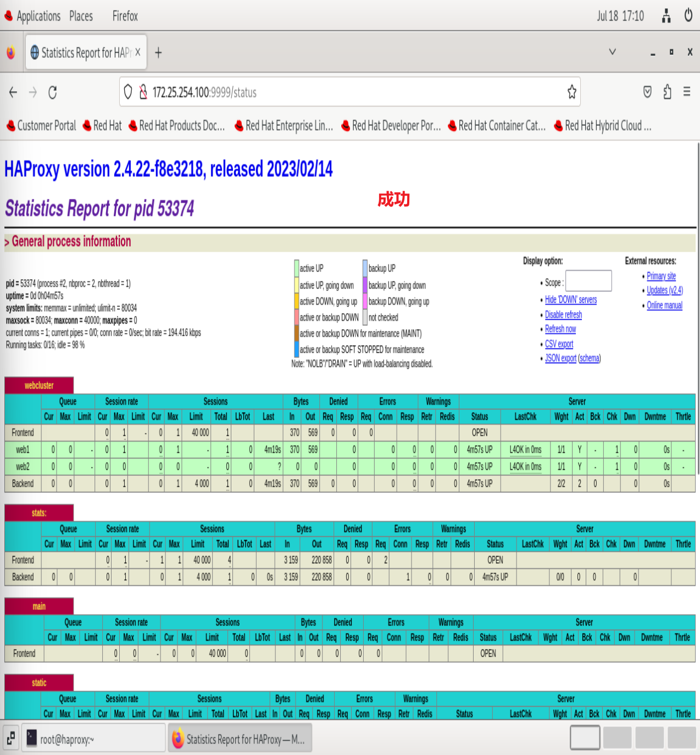The height and width of the screenshot is (755, 700).
Task: Reload the statistics page
Action: coord(53,92)
